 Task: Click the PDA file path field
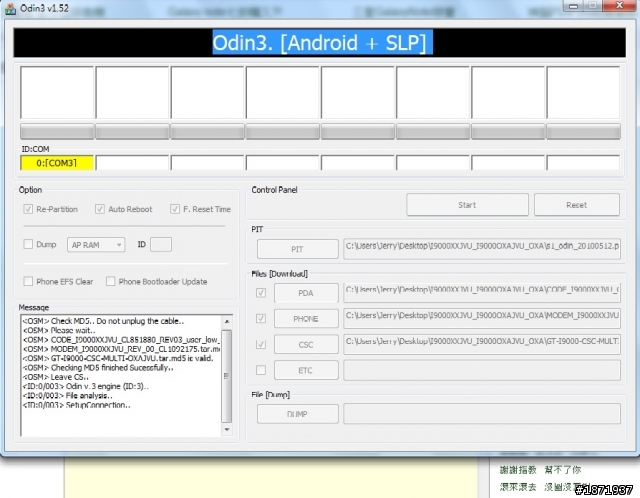tap(482, 293)
